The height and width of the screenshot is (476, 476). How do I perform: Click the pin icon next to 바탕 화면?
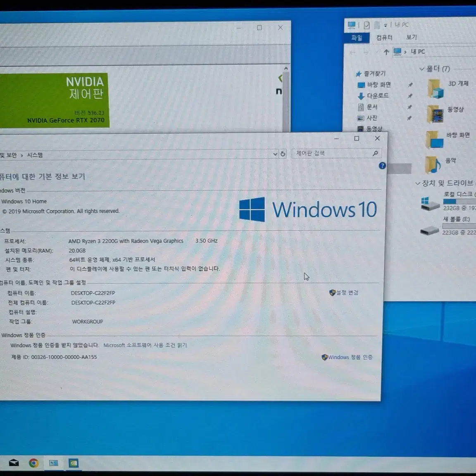[410, 85]
